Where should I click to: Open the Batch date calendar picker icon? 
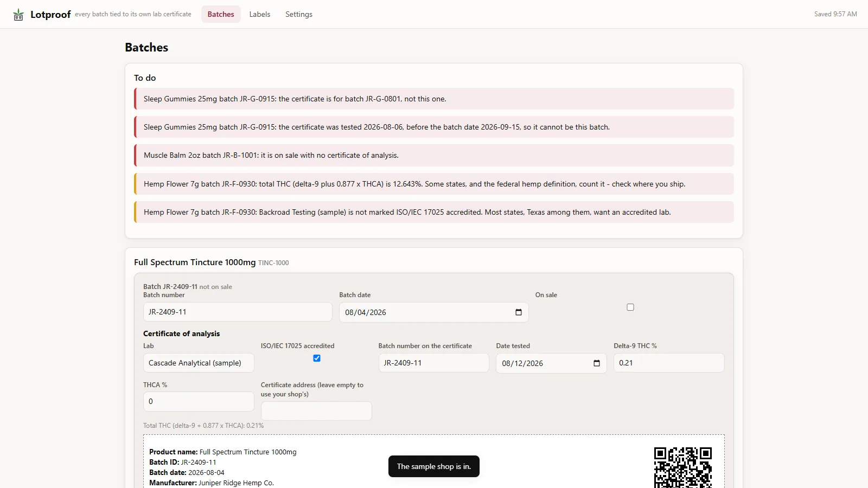[519, 312]
